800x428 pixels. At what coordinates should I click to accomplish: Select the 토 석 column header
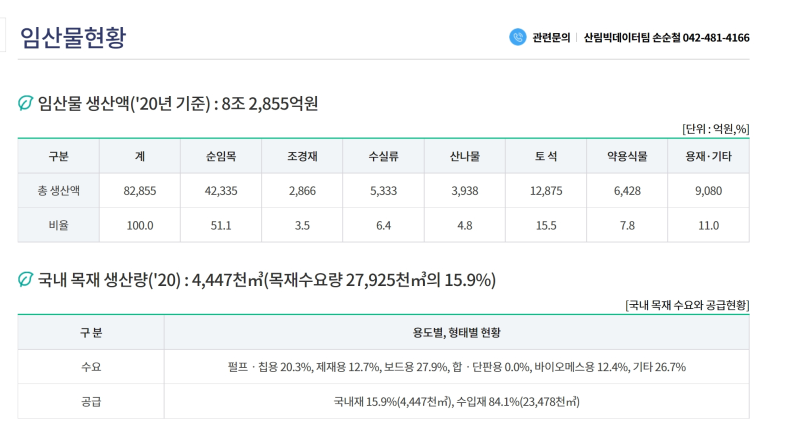(x=546, y=157)
